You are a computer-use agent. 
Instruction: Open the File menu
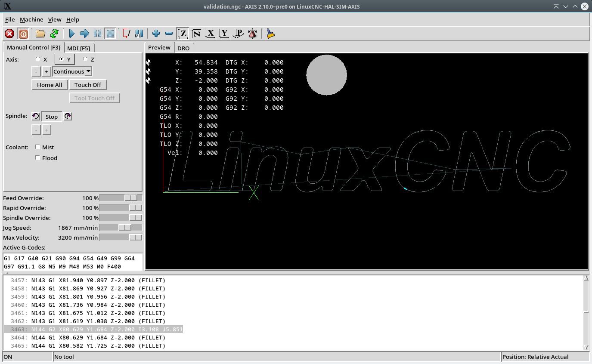(x=10, y=19)
